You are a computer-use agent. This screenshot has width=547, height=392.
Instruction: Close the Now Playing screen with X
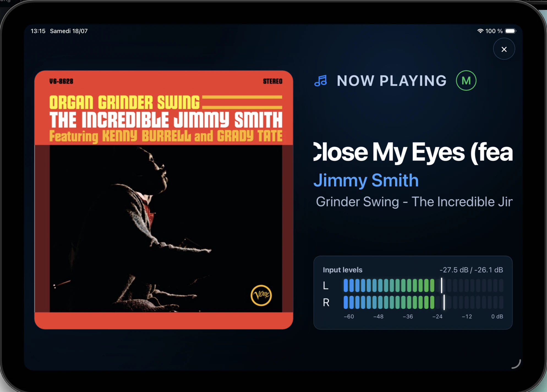pos(504,49)
